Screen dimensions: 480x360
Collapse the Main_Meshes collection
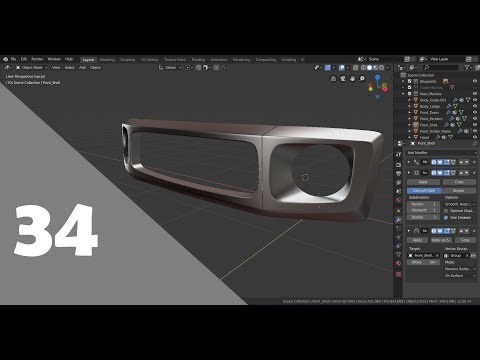tap(403, 94)
